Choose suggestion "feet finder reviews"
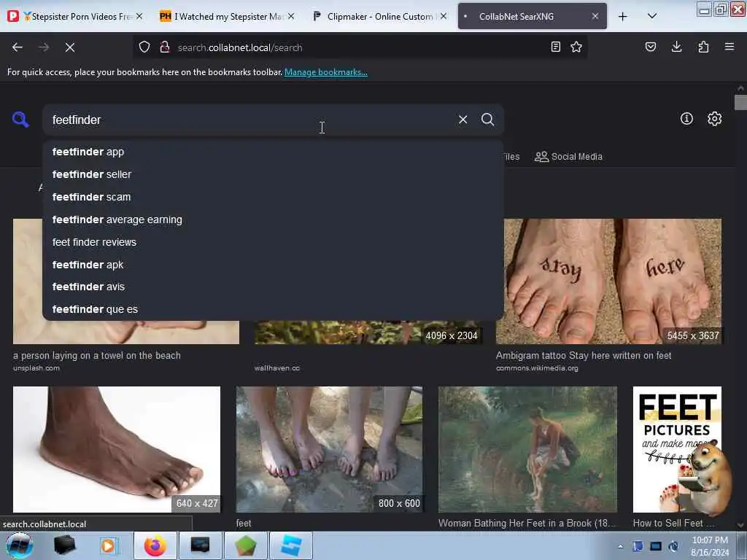747x560 pixels. (x=273, y=242)
